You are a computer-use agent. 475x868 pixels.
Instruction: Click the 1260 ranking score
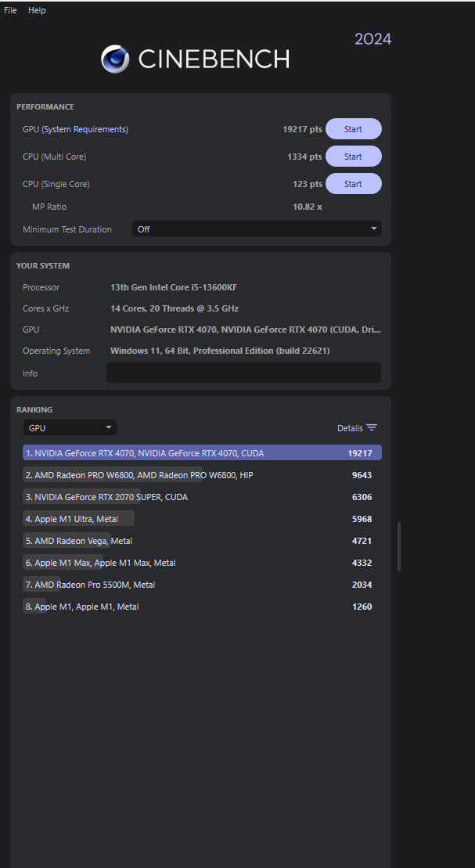(x=362, y=607)
